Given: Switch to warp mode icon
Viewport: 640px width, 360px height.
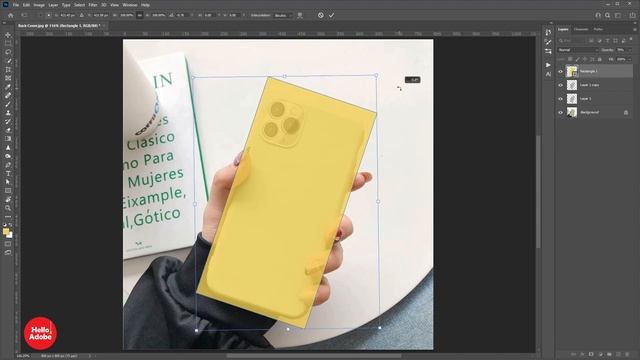Looking at the screenshot, I should [300, 16].
